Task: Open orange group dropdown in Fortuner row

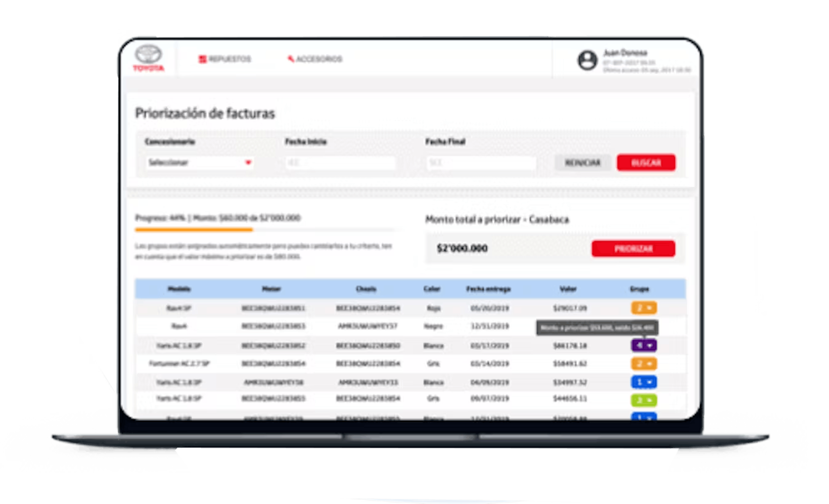Action: [644, 364]
